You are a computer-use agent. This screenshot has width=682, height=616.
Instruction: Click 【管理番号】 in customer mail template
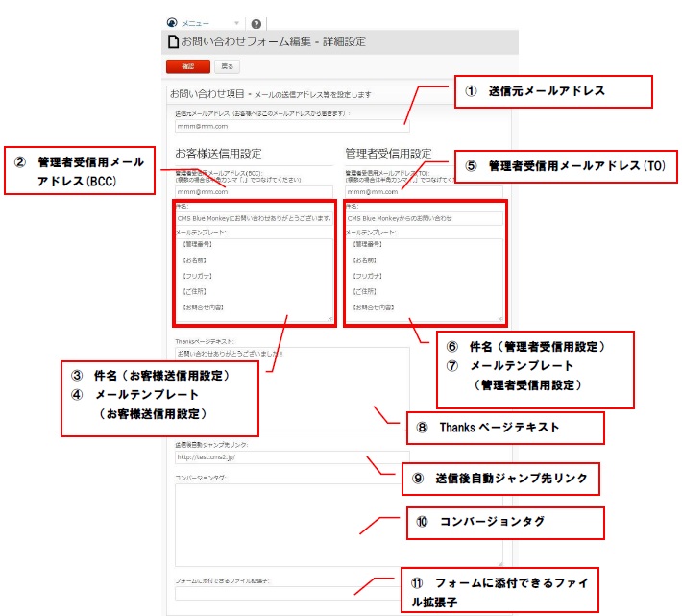[x=198, y=244]
